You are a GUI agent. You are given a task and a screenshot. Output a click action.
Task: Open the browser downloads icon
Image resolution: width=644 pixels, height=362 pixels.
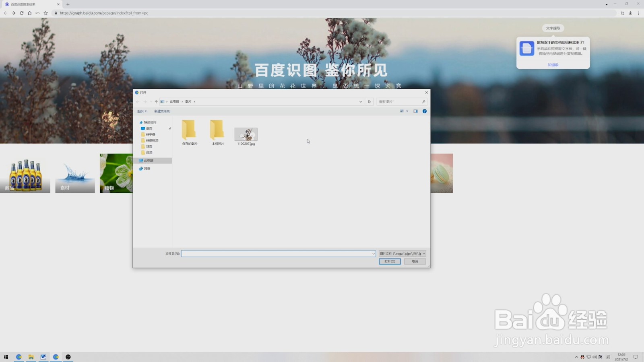pos(630,13)
